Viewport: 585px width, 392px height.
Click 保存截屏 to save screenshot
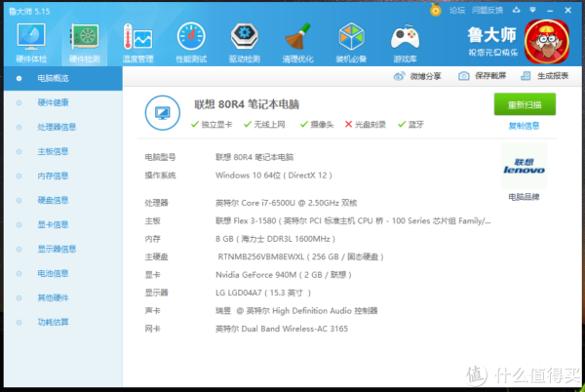(482, 76)
